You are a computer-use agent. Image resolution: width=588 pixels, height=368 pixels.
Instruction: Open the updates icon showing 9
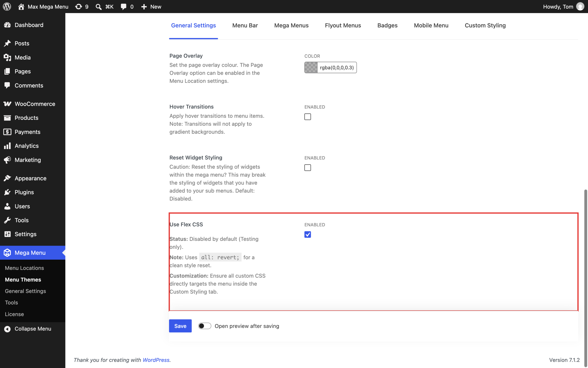(79, 7)
